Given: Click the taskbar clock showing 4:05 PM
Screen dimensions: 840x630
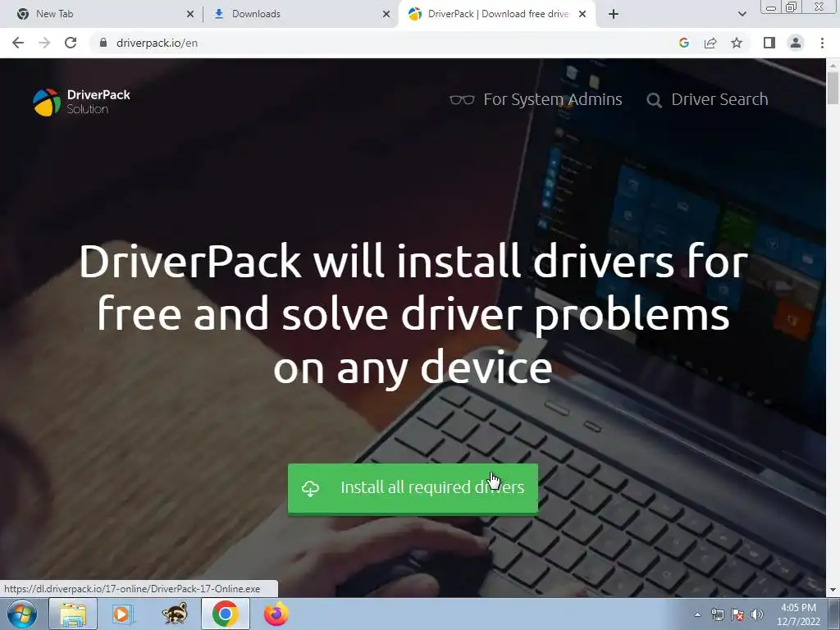Looking at the screenshot, I should (x=798, y=614).
